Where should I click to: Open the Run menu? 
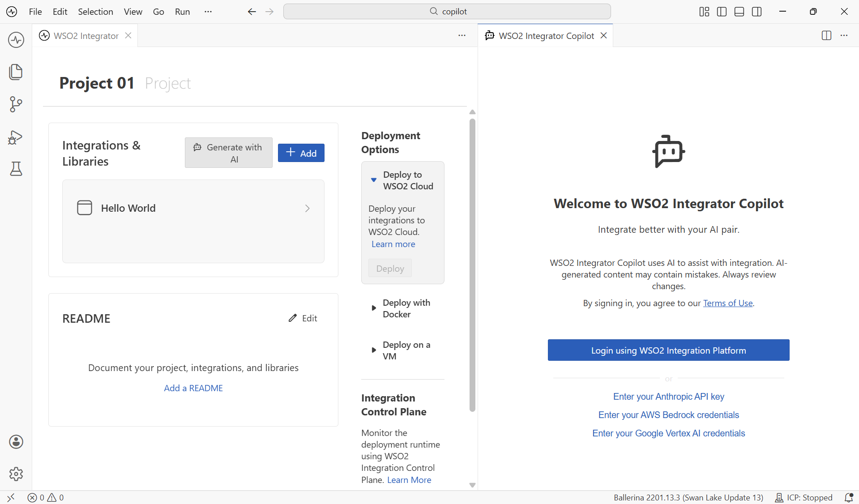pos(182,12)
